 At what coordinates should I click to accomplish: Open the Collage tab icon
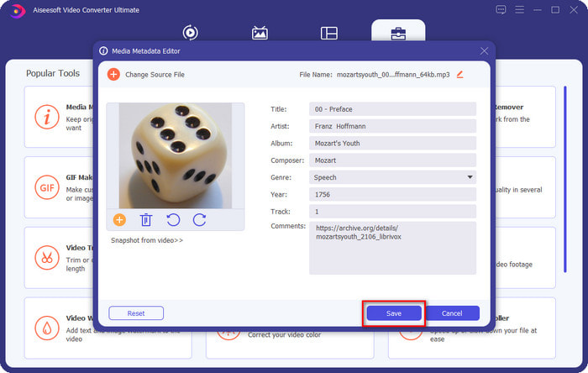click(329, 33)
